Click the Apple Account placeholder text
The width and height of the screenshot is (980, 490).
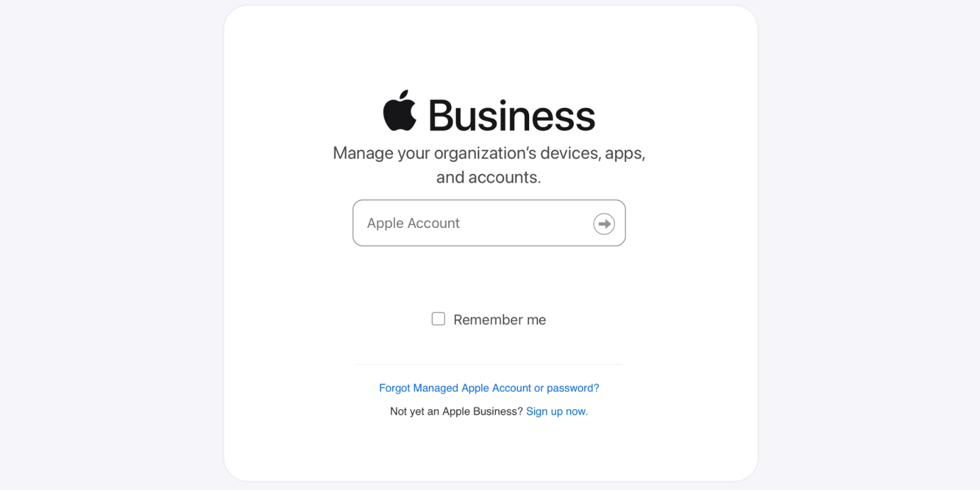coord(413,224)
